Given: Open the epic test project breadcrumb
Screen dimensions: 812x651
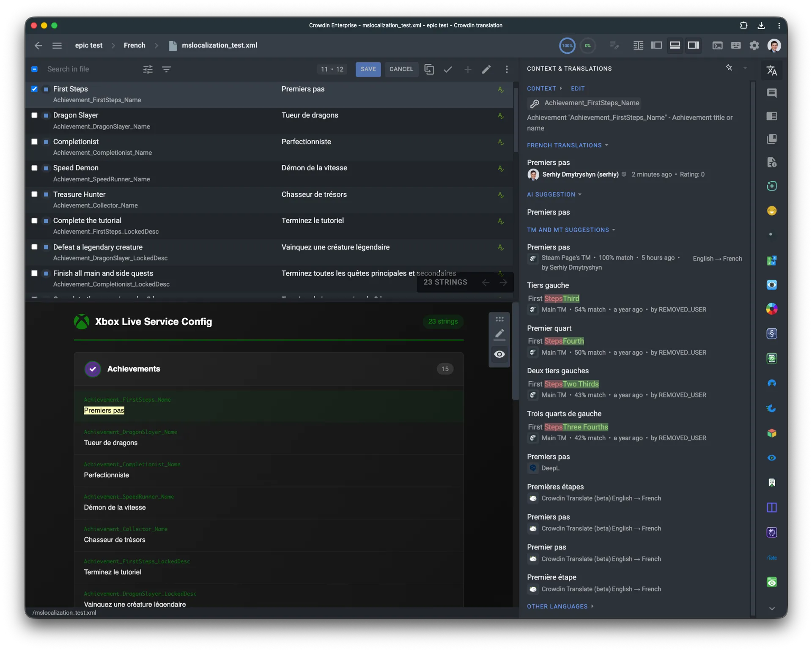Looking at the screenshot, I should 89,46.
